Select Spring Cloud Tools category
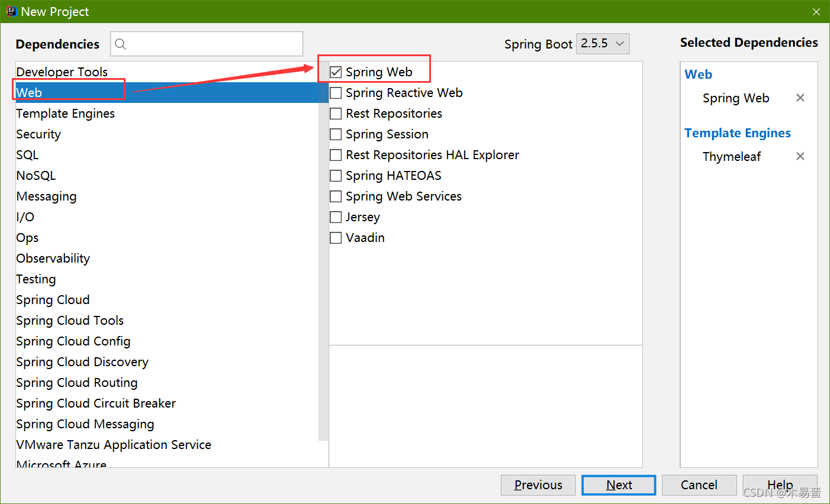The width and height of the screenshot is (830, 504). point(167,321)
